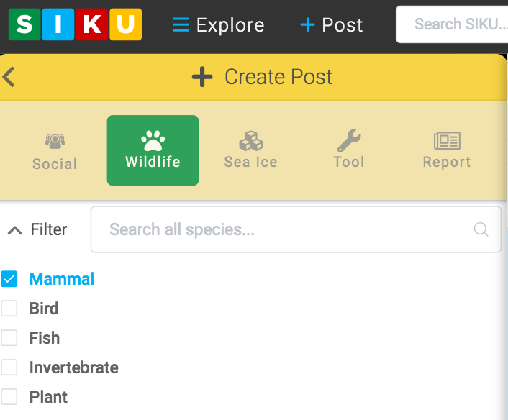This screenshot has height=420, width=508.
Task: Click the species search magnifier icon
Action: point(481,230)
